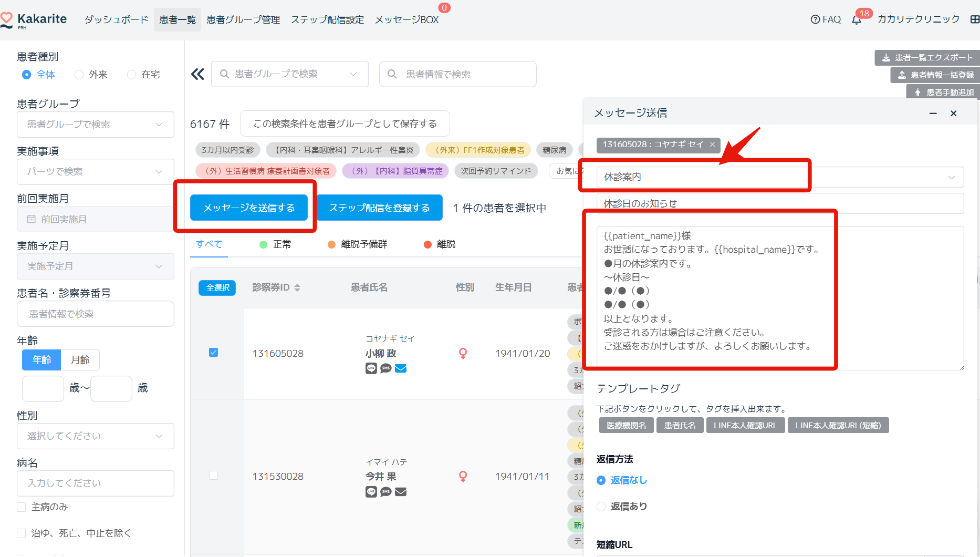Click LINE icon for patient 小柳 政
The width and height of the screenshot is (980, 557).
pos(371,368)
